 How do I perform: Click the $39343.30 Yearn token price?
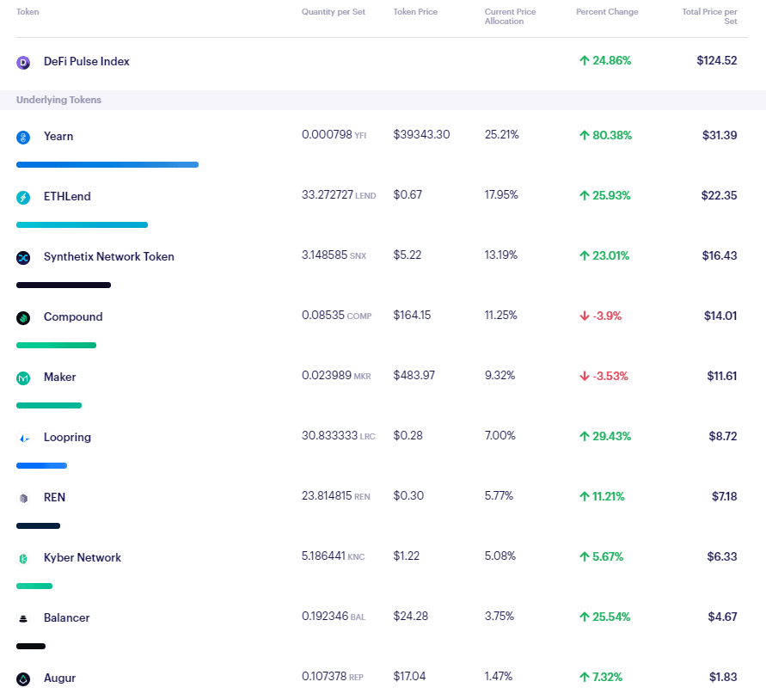[x=421, y=134]
